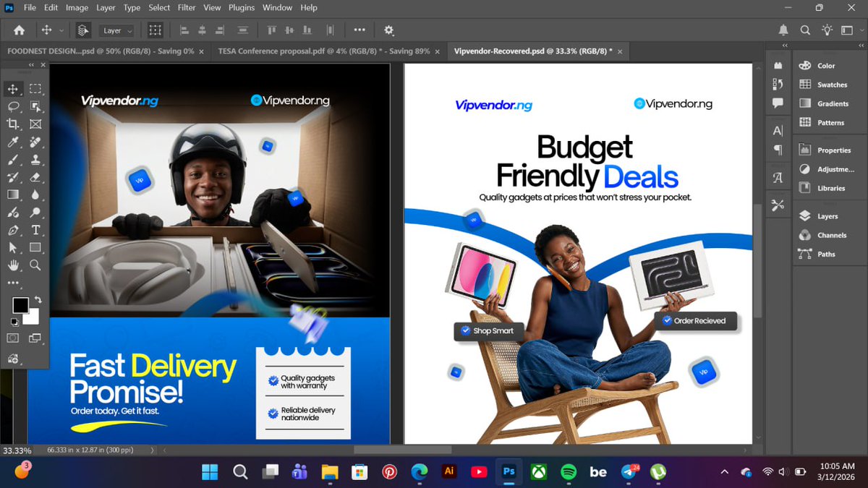This screenshot has width=868, height=488.
Task: Select the Object Selection tool
Action: pyautogui.click(x=35, y=106)
